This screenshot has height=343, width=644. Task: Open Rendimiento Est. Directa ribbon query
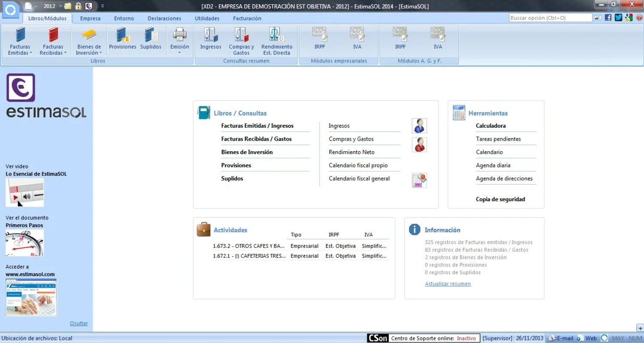(276, 42)
